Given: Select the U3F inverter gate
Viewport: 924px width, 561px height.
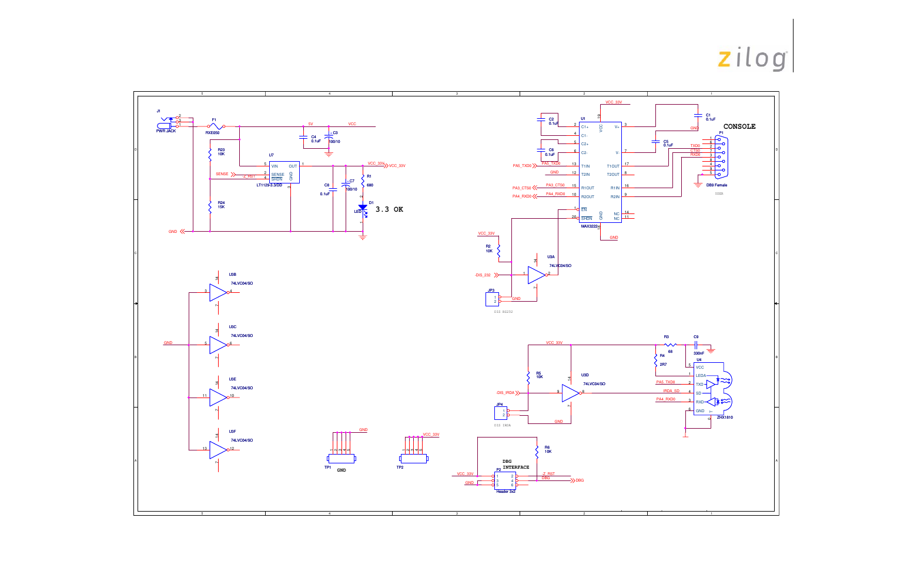Looking at the screenshot, I should point(219,450).
